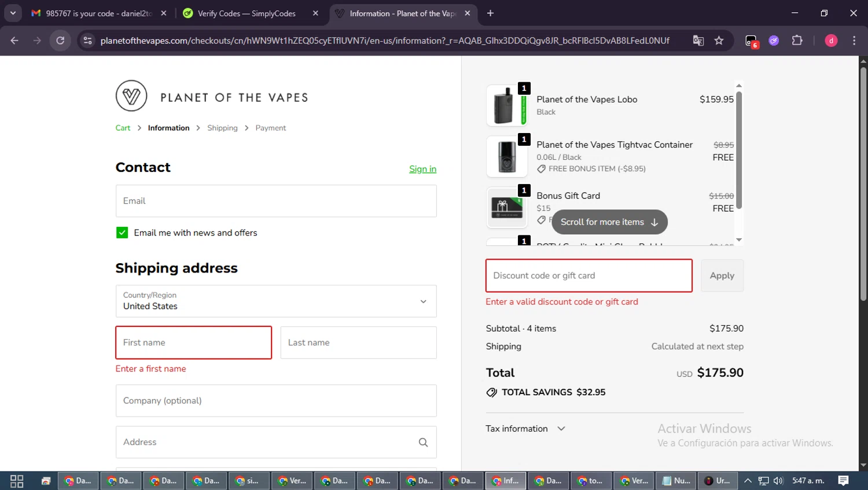This screenshot has width=868, height=490.
Task: Open the Extensions puzzle icon
Action: pos(797,40)
